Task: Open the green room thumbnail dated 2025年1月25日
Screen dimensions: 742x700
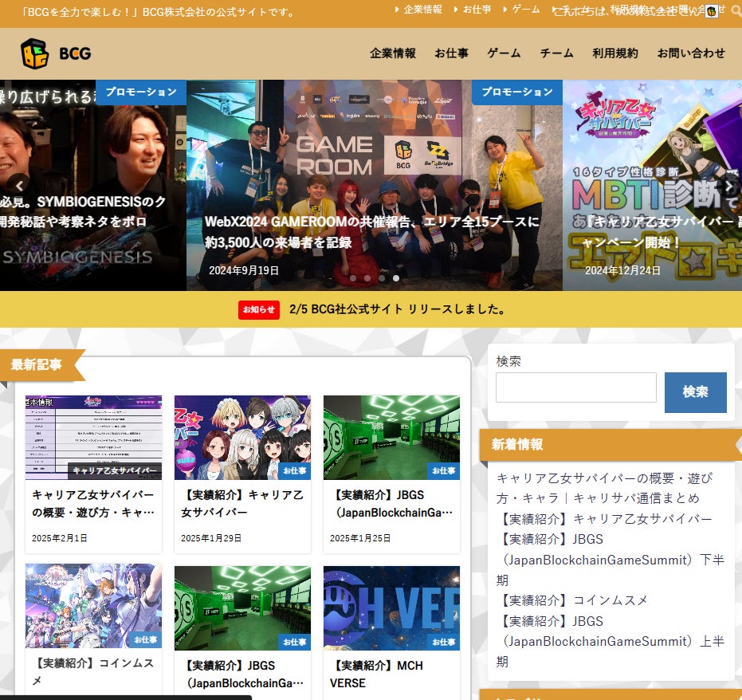Action: pos(391,438)
